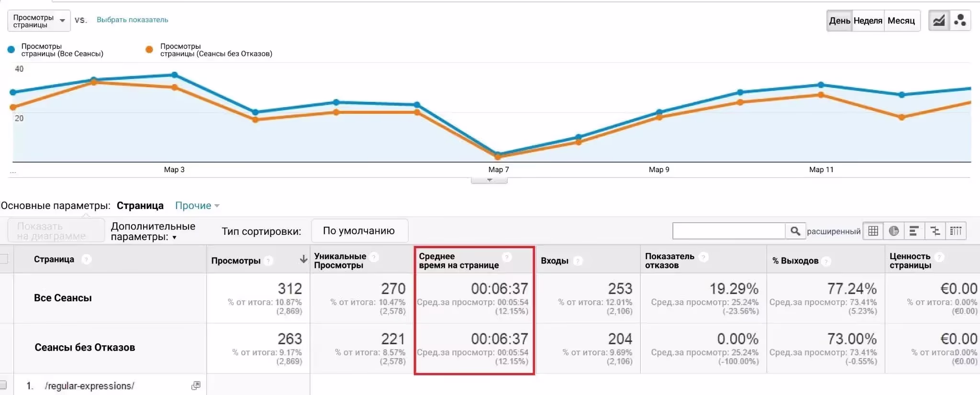Switch to motion chart bubbles icon

point(960,21)
